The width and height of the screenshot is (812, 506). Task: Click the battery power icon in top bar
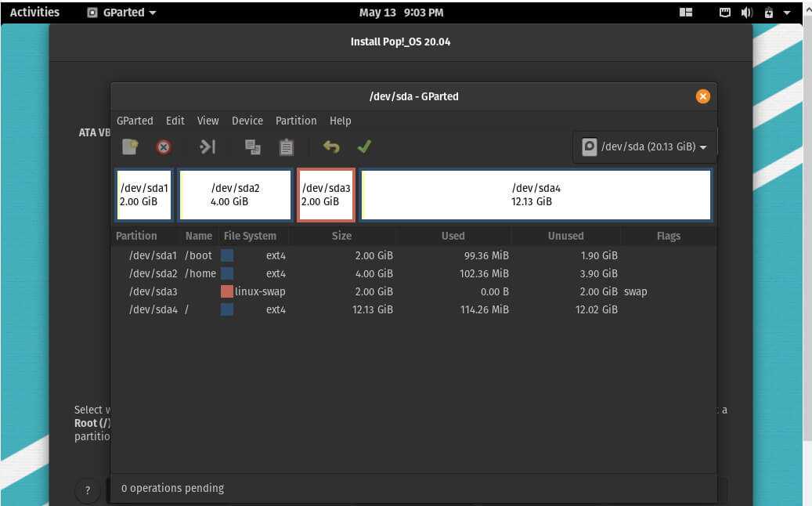click(768, 13)
